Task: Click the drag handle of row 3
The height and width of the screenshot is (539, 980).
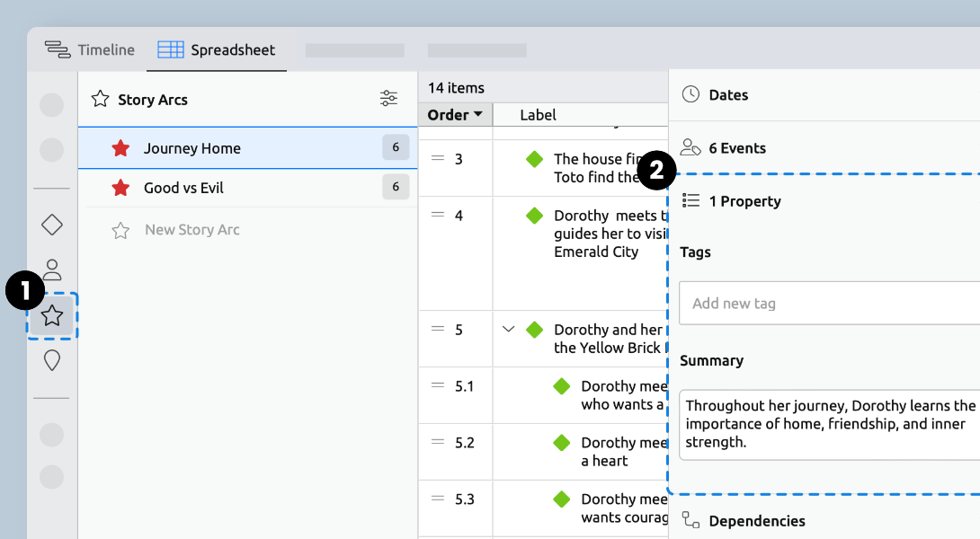Action: tap(438, 159)
